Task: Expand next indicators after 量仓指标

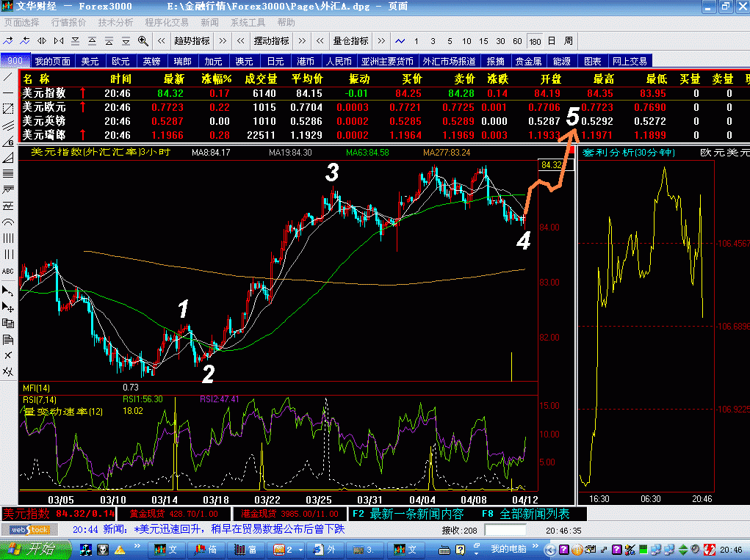Action: pos(382,40)
